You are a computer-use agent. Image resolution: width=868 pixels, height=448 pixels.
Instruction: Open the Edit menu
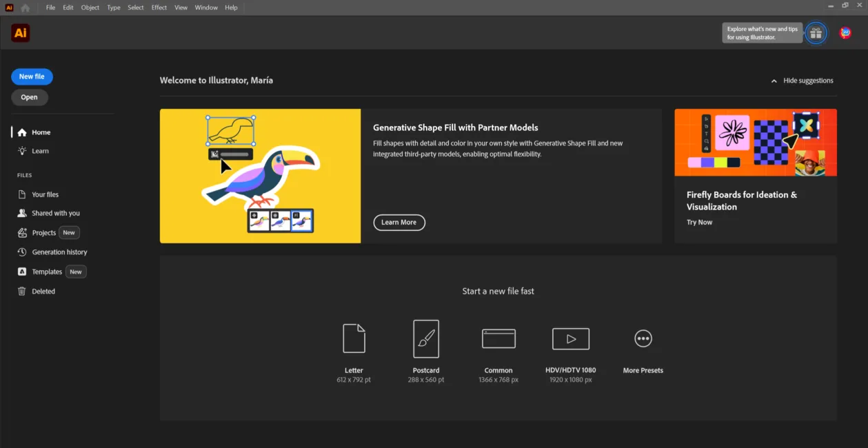click(x=68, y=8)
